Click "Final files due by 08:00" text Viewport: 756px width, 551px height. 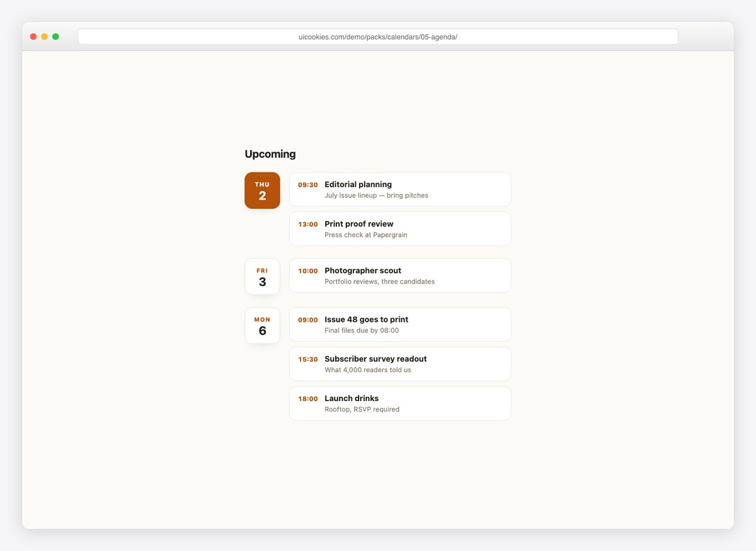coord(362,331)
